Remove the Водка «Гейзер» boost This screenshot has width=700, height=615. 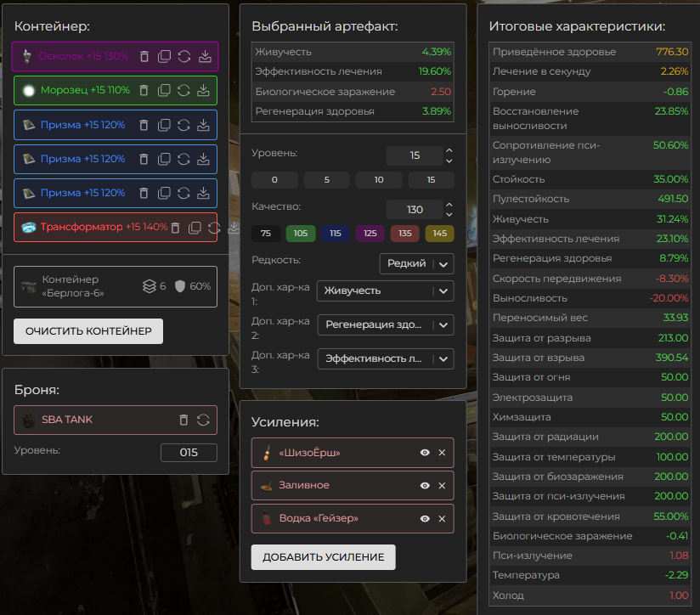point(442,519)
